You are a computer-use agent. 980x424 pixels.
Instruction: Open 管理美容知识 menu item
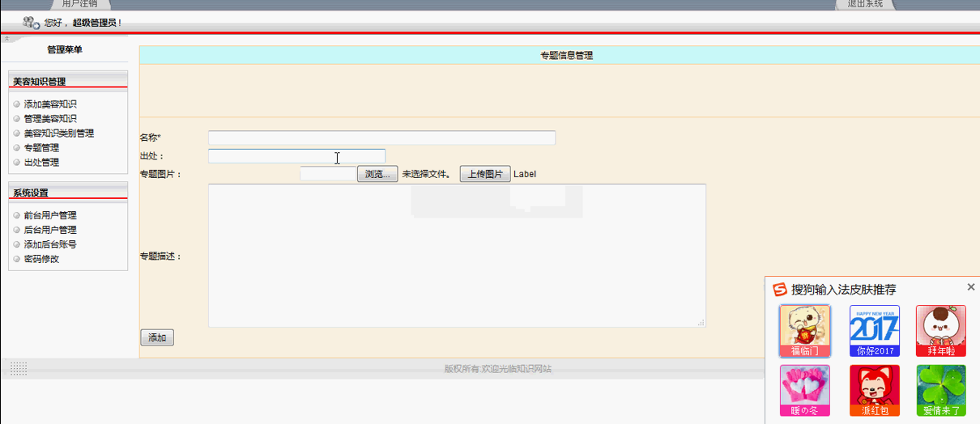tap(50, 119)
